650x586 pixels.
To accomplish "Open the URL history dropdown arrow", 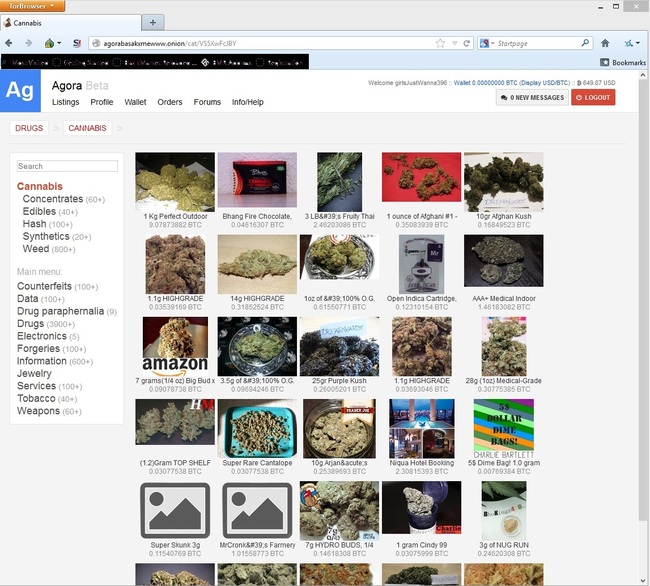I will click(x=453, y=43).
